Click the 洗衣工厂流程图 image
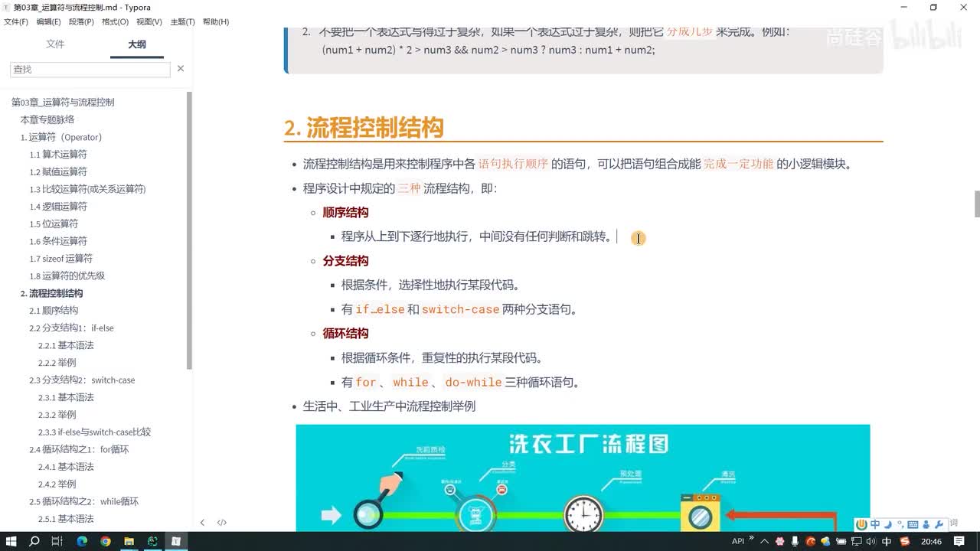This screenshot has width=980, height=551. pyautogui.click(x=583, y=478)
